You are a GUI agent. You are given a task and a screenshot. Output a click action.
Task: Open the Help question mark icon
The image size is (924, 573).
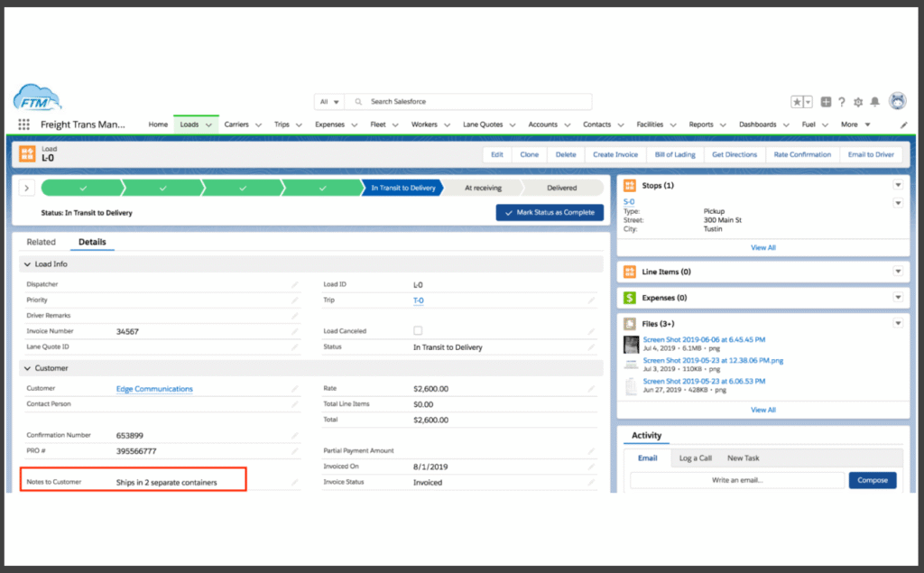point(842,102)
